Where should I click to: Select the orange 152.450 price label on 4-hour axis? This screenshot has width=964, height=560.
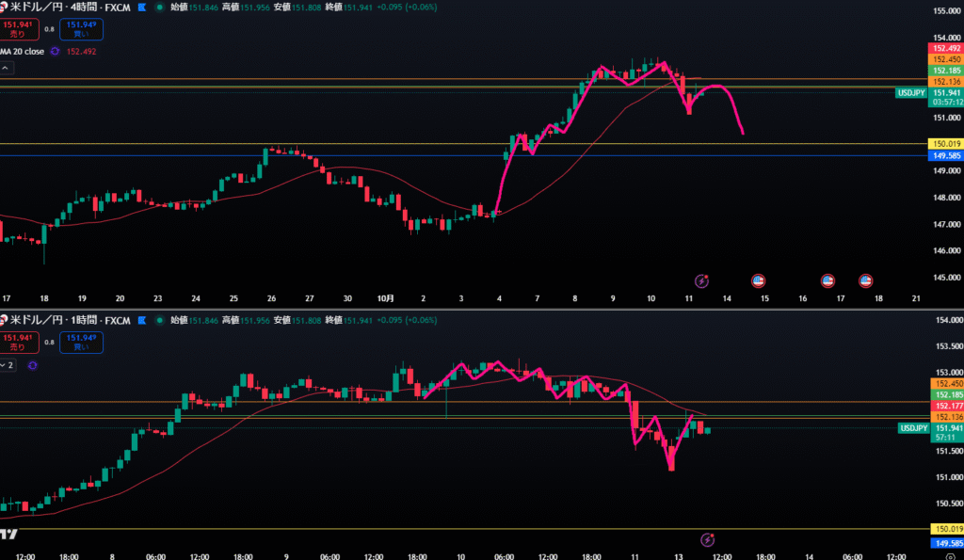(x=944, y=59)
